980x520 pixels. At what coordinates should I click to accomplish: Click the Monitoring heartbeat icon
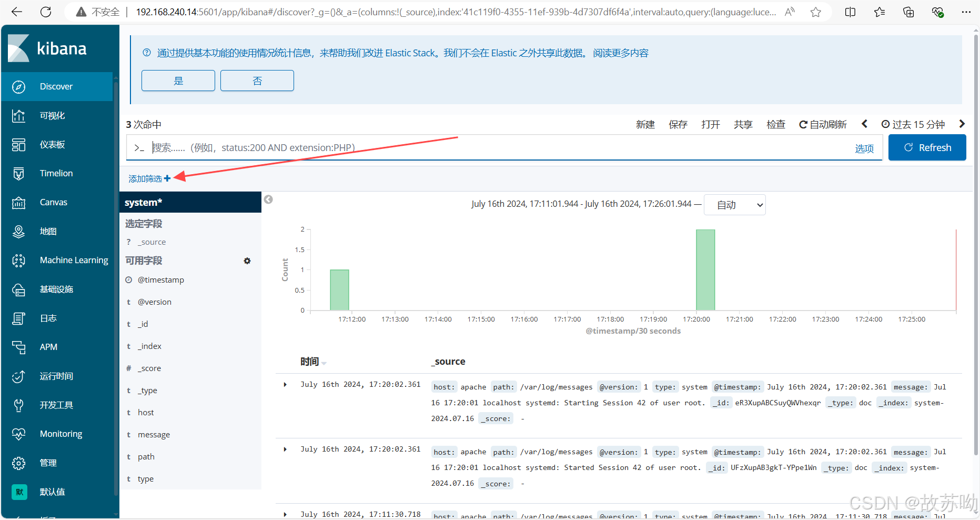[19, 434]
